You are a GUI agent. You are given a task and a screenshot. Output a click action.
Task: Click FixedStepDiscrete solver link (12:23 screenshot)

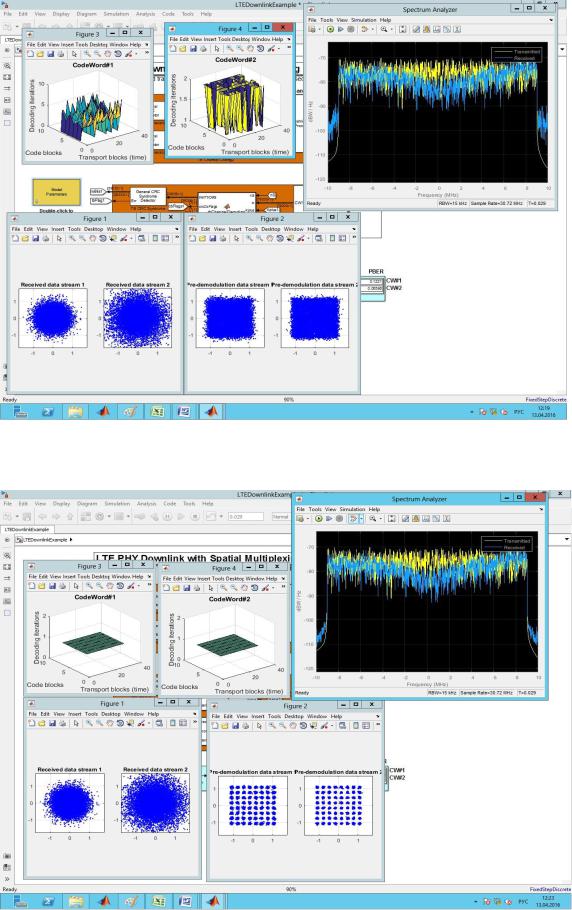click(x=550, y=889)
